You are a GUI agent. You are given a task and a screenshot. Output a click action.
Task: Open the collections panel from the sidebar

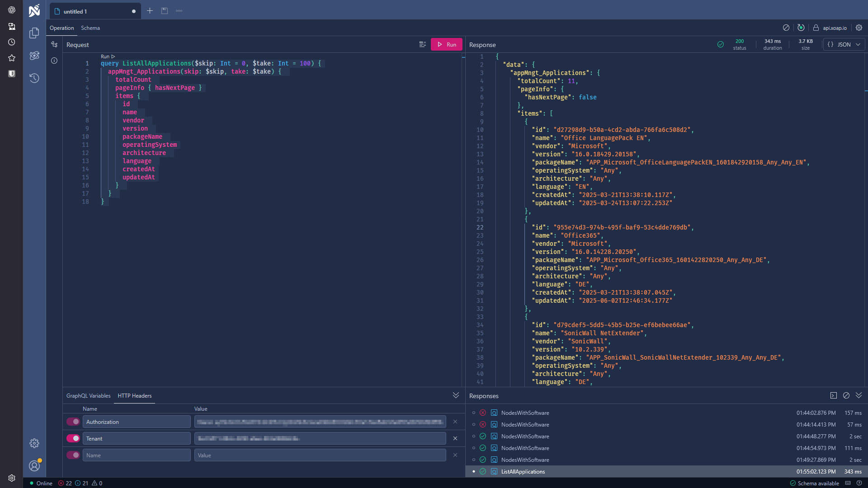coord(34,33)
